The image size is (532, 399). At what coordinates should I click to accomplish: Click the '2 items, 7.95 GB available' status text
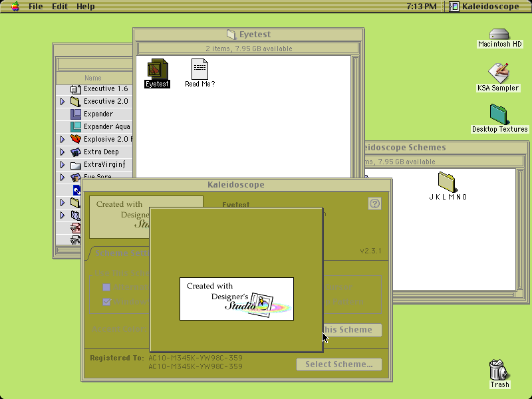click(x=249, y=49)
